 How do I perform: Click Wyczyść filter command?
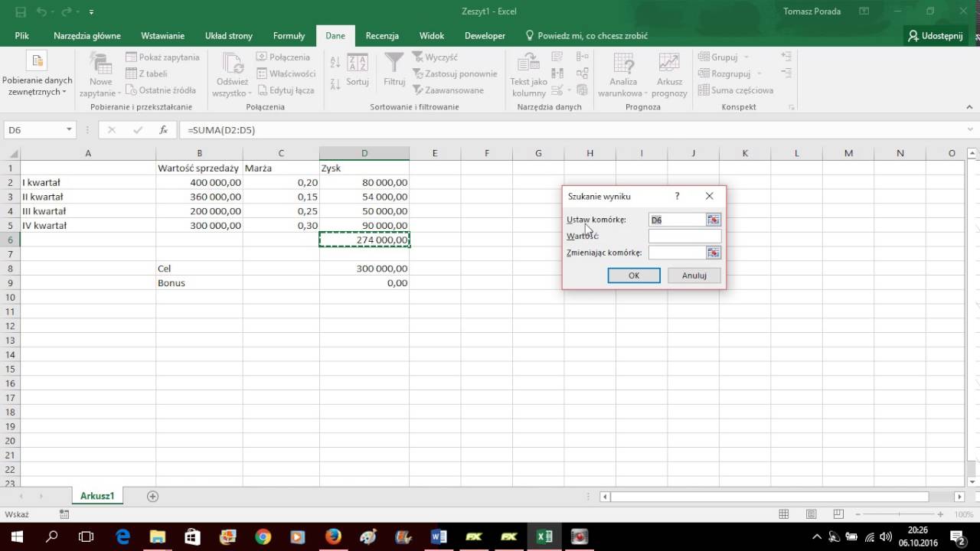coord(435,57)
